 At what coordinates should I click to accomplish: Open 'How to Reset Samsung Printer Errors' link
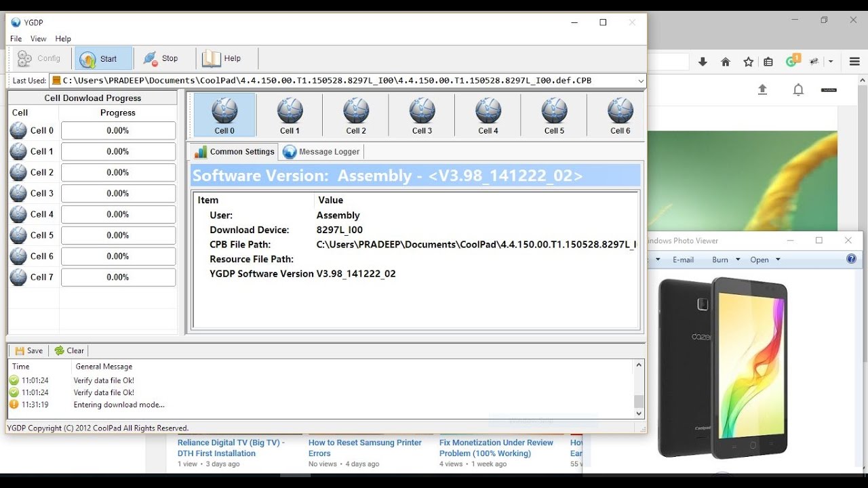365,448
